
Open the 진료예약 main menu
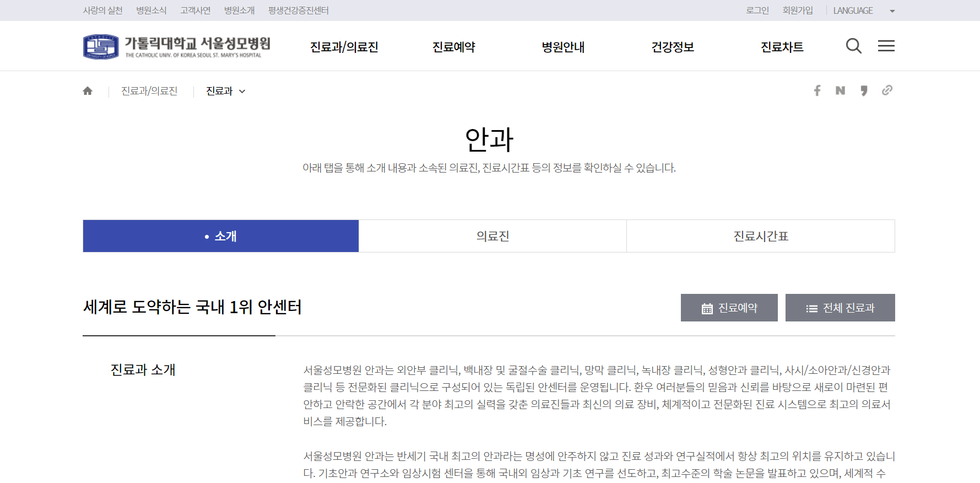454,47
